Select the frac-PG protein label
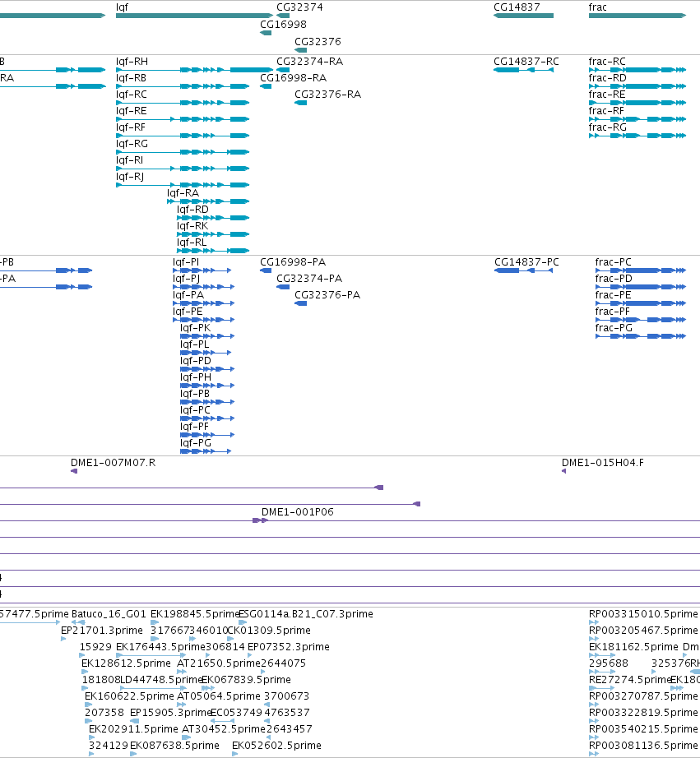 (x=614, y=328)
